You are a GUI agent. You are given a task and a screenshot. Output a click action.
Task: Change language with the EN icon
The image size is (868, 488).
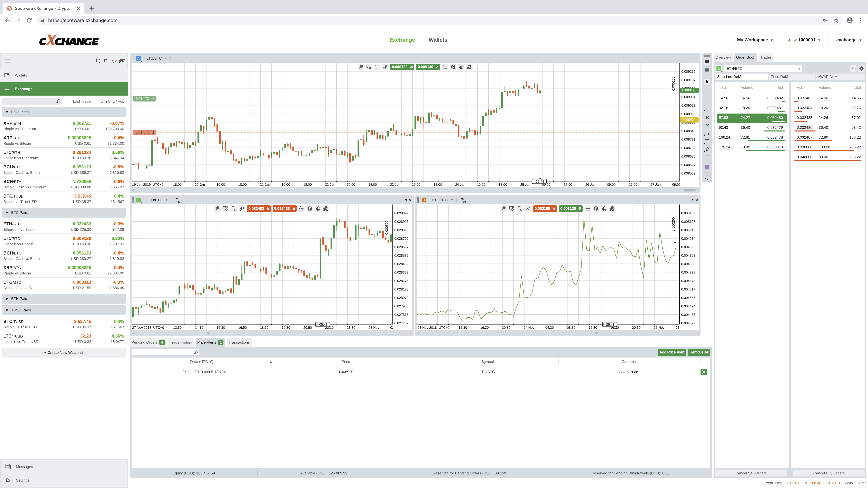click(x=122, y=61)
